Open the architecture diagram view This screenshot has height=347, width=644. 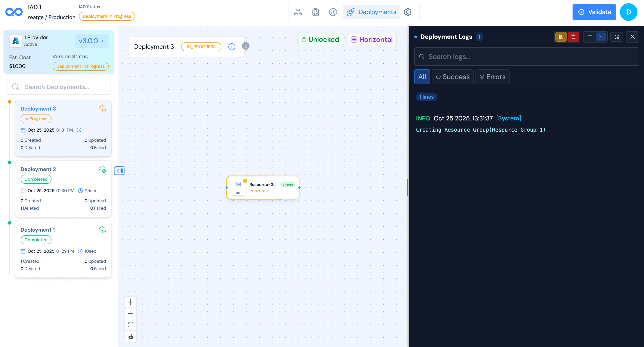click(x=298, y=12)
